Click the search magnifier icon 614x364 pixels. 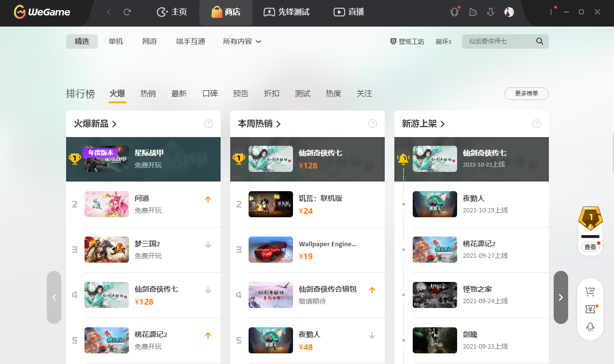[x=540, y=42]
